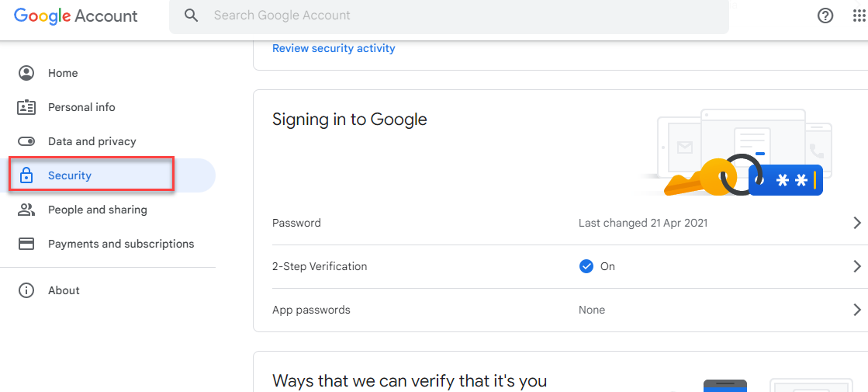868x392 pixels.
Task: Click the Data and privacy toggle icon
Action: point(26,142)
